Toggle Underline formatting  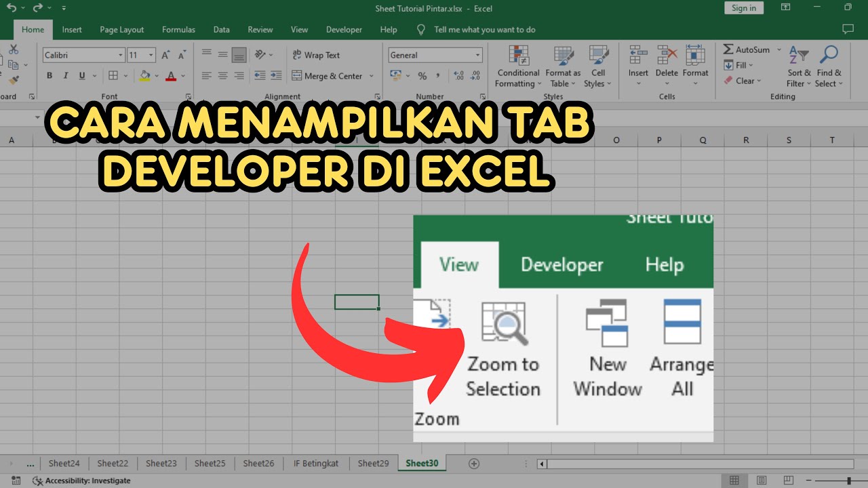tap(82, 76)
